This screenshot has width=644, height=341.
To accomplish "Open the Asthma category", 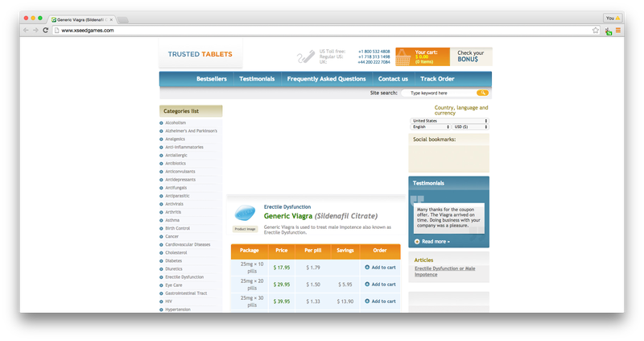I will pos(172,220).
